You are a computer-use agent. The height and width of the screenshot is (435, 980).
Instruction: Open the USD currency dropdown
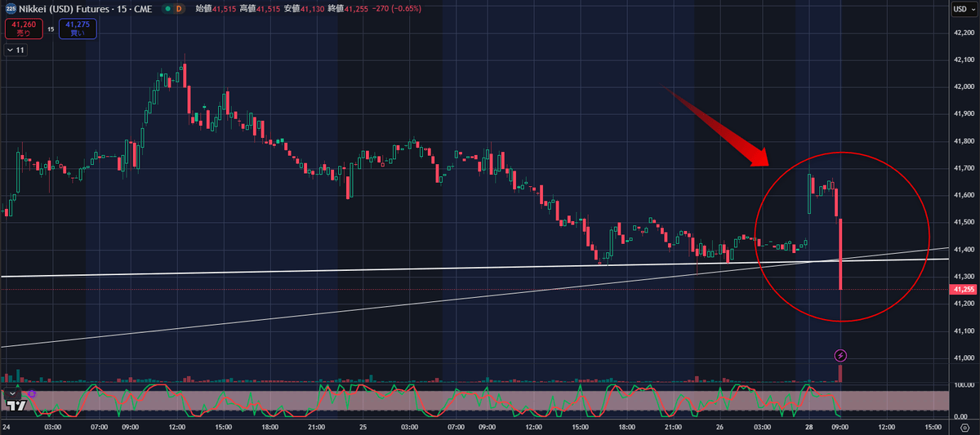pos(963,8)
